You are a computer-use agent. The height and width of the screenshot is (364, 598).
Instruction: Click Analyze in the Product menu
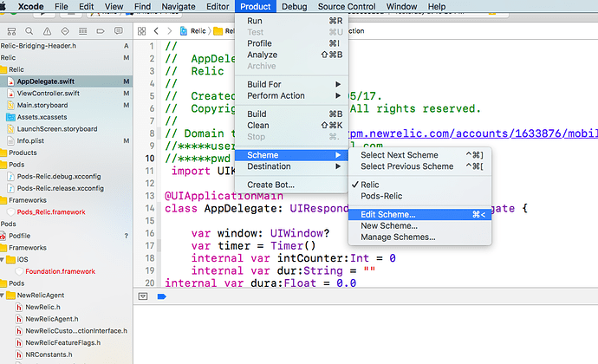(x=291, y=55)
